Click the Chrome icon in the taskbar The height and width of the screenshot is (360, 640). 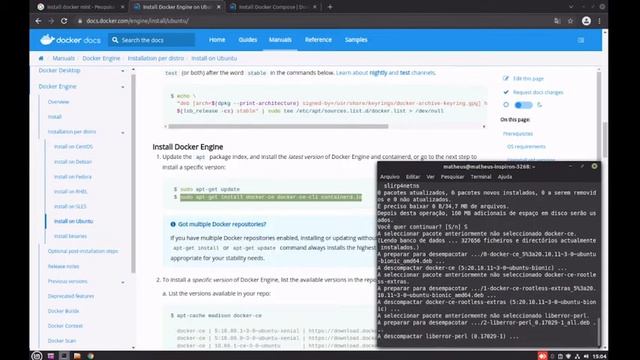[91, 356]
